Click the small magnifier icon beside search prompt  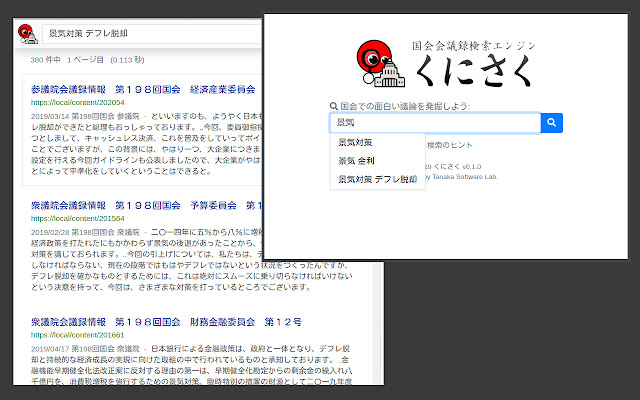point(333,107)
